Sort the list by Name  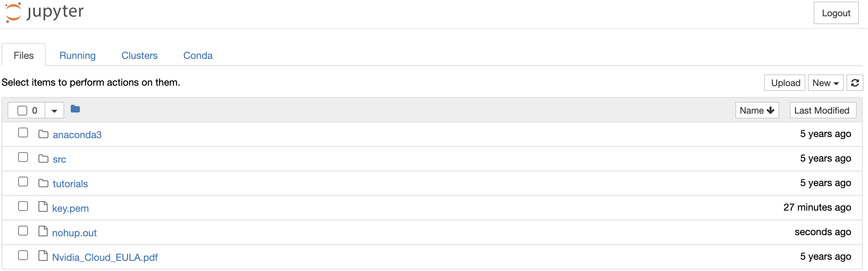pos(757,110)
